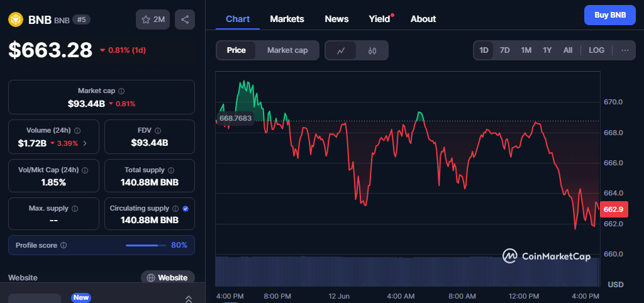Click the 660.0 price axis label
644x303 pixels.
(x=613, y=254)
